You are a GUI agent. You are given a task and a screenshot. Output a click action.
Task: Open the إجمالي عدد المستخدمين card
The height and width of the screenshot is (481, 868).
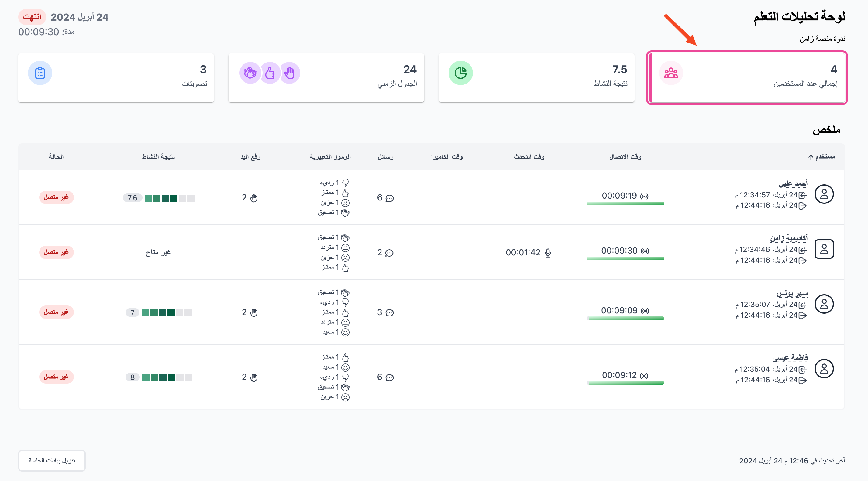(x=747, y=78)
